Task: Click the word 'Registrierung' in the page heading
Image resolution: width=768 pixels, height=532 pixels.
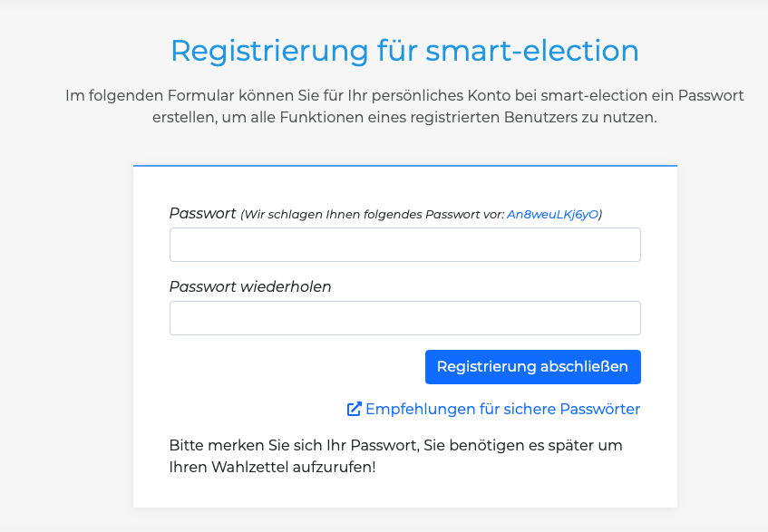Action: [x=268, y=51]
